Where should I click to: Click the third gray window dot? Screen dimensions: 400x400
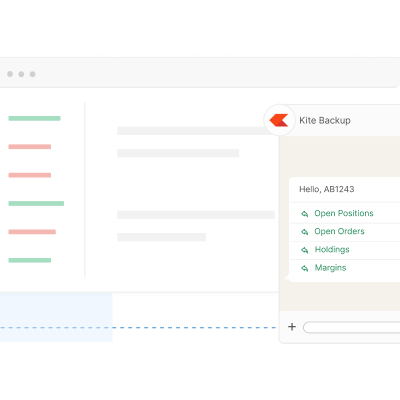(x=32, y=74)
